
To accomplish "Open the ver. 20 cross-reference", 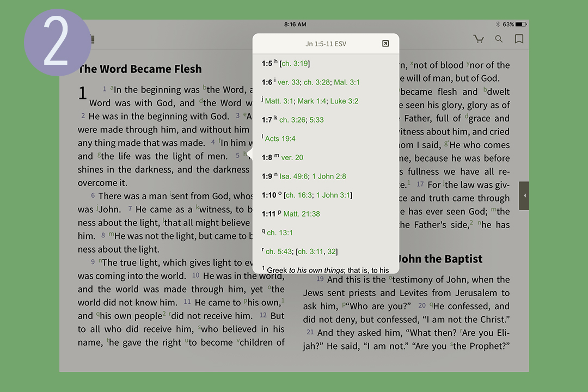I will 292,157.
